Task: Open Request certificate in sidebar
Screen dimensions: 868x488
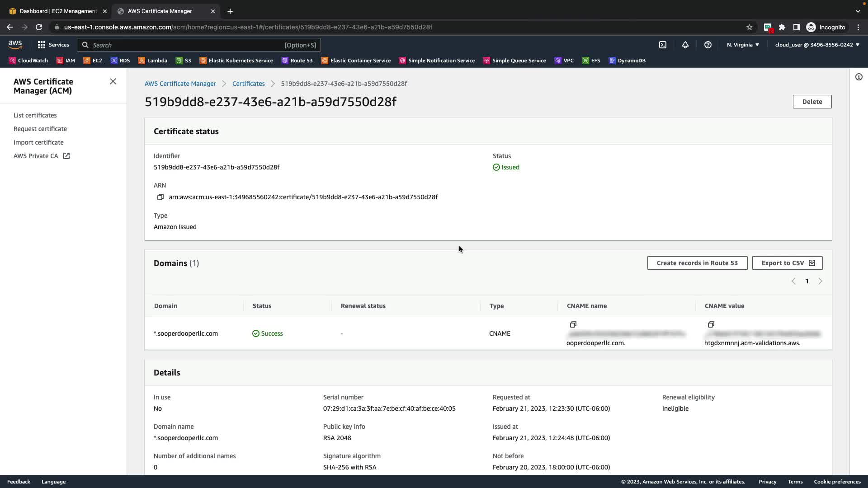Action: click(x=40, y=129)
